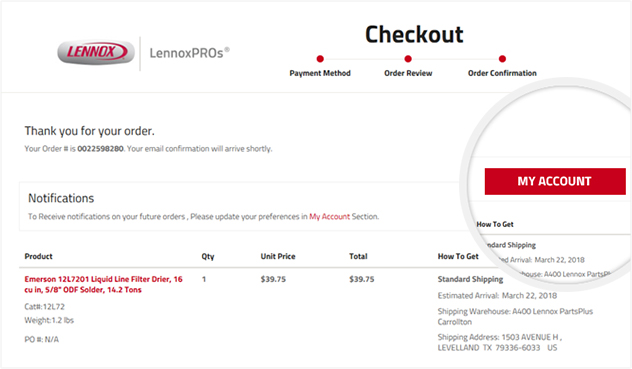This screenshot has width=632, height=369.
Task: Click the order number 0022598280
Action: coord(100,149)
